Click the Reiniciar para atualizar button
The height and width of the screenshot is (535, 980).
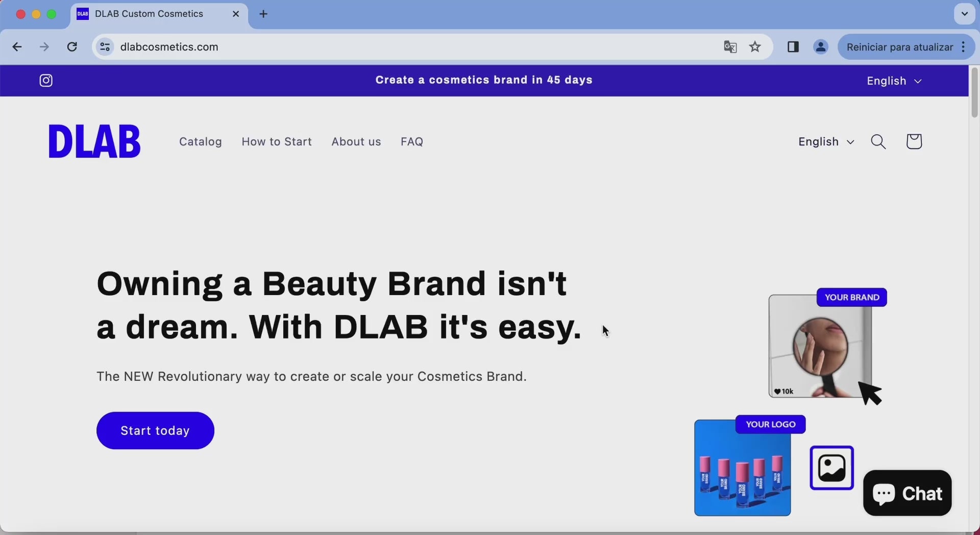(899, 47)
